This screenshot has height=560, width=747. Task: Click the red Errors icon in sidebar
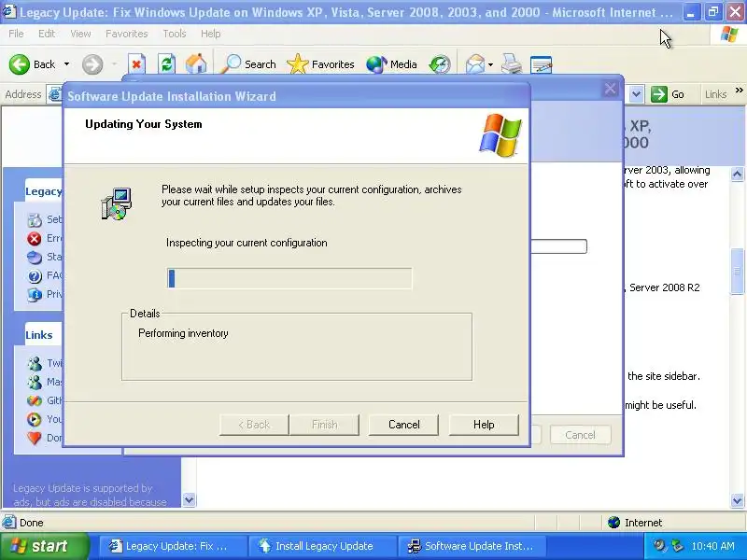pyautogui.click(x=35, y=239)
